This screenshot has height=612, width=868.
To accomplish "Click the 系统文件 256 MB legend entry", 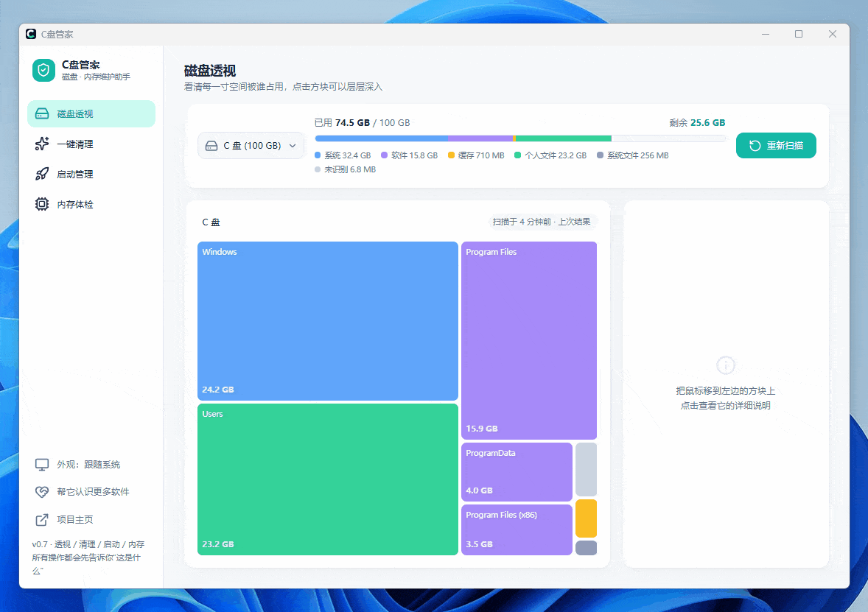I will coord(633,155).
